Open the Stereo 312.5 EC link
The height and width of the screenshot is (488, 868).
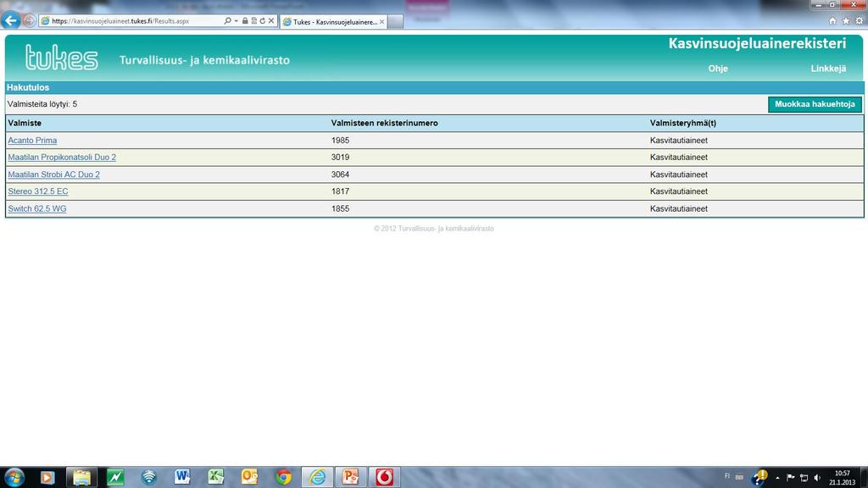[x=37, y=191]
